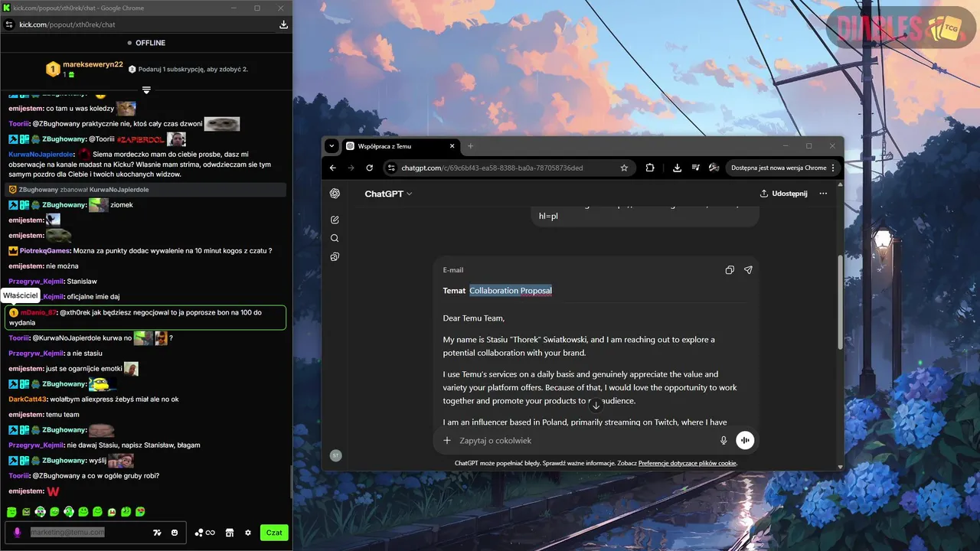
Task: Close the 'Współpraca z Temu' tab
Action: point(452,146)
